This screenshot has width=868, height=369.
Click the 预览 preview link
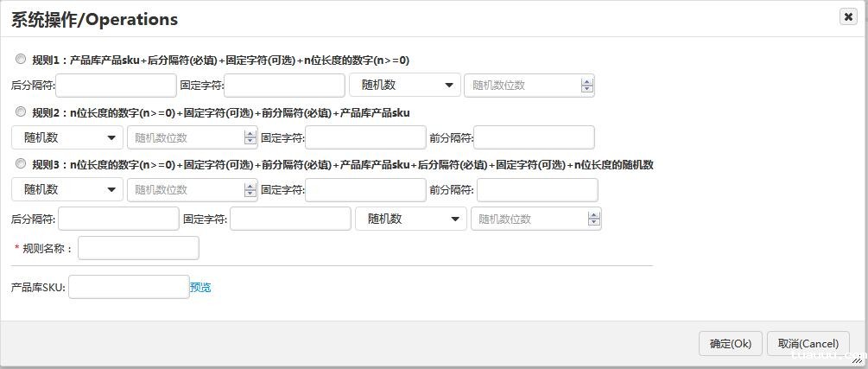click(200, 287)
